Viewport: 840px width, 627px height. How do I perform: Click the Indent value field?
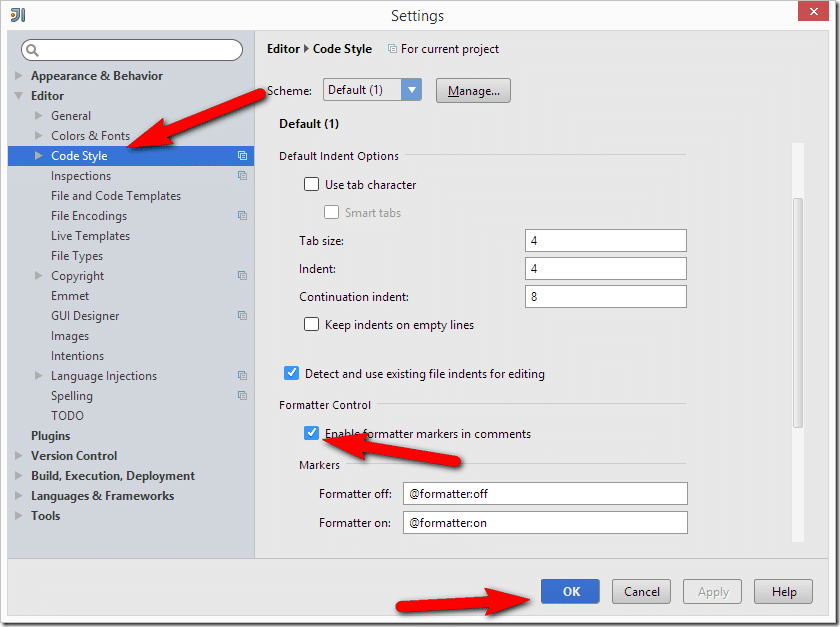click(x=605, y=268)
